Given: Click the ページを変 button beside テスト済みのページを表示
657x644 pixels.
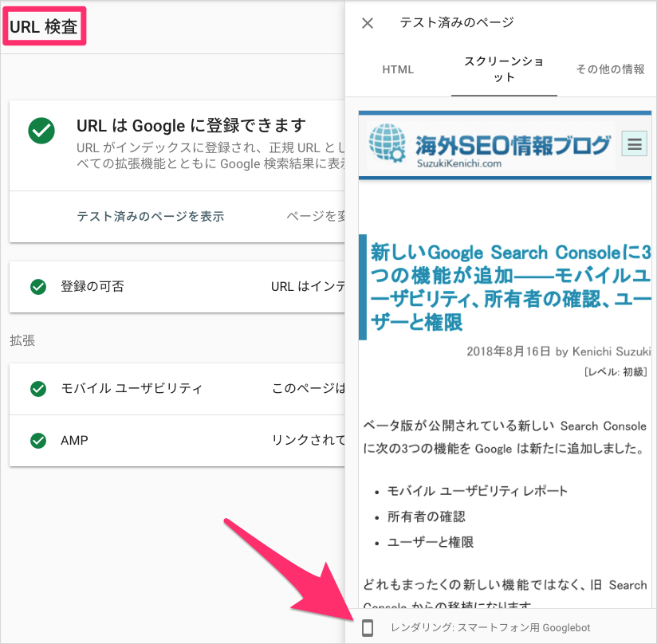Looking at the screenshot, I should coord(316,217).
